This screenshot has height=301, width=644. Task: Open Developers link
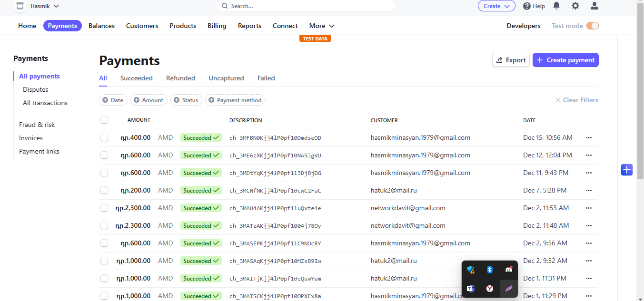tap(524, 26)
